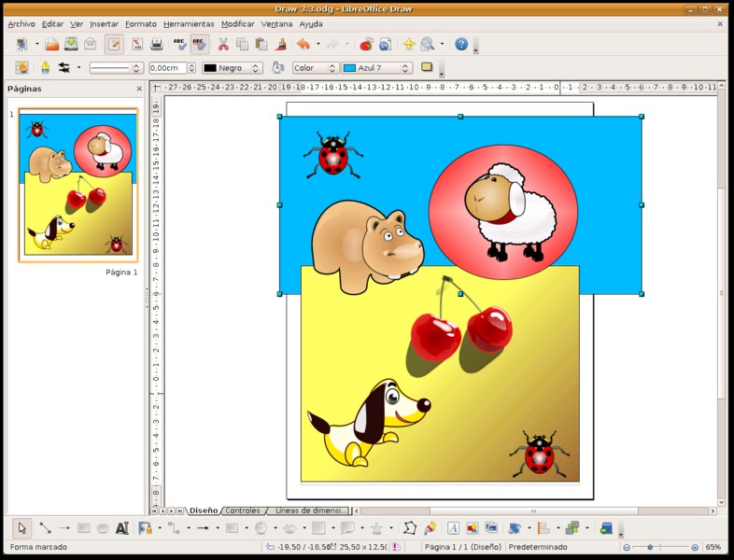This screenshot has height=560, width=734.
Task: Select the arrow selection tool
Action: click(22, 528)
